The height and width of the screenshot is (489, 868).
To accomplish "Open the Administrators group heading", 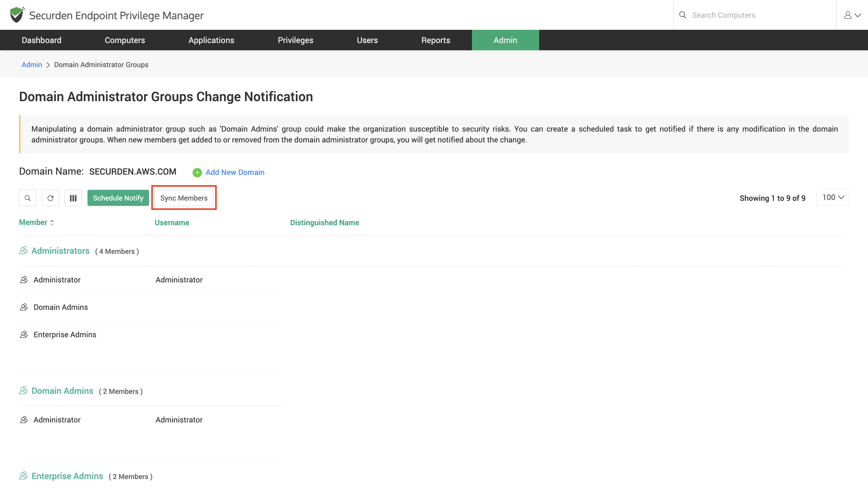I will point(60,251).
